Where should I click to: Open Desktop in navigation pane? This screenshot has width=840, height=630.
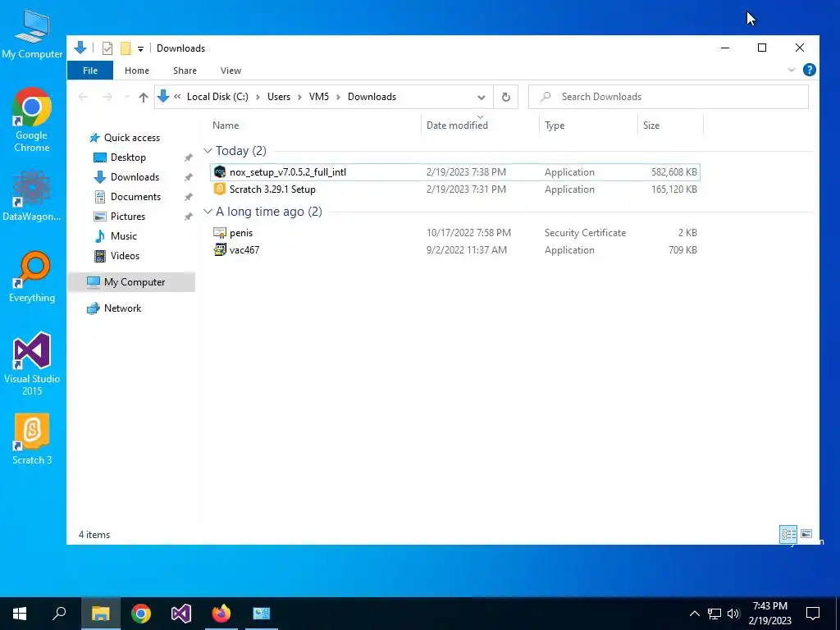click(128, 157)
